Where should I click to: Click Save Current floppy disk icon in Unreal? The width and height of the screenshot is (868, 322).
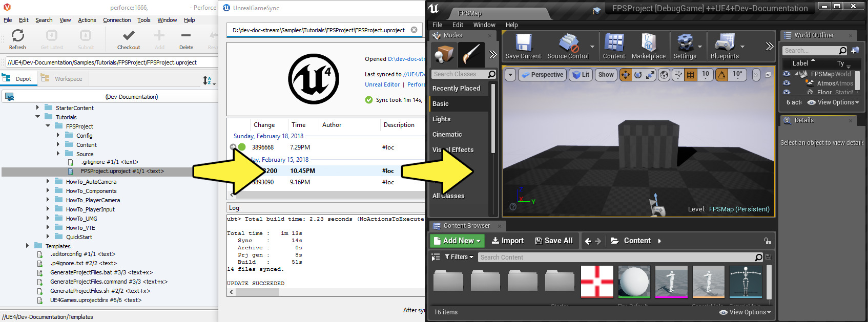523,43
